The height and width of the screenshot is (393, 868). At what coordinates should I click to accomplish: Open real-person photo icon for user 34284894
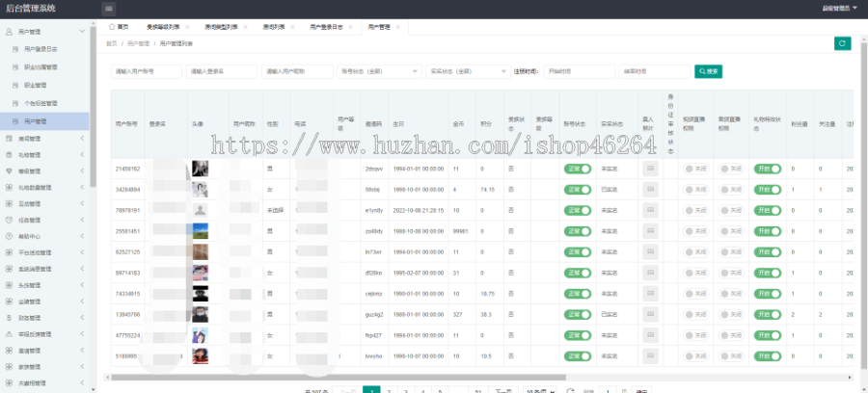click(x=650, y=189)
